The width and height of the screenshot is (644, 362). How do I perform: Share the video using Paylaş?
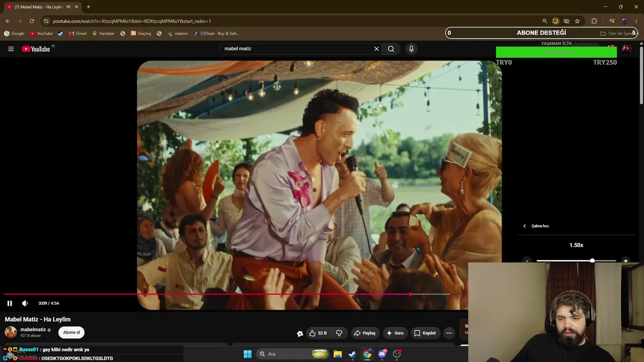click(365, 333)
